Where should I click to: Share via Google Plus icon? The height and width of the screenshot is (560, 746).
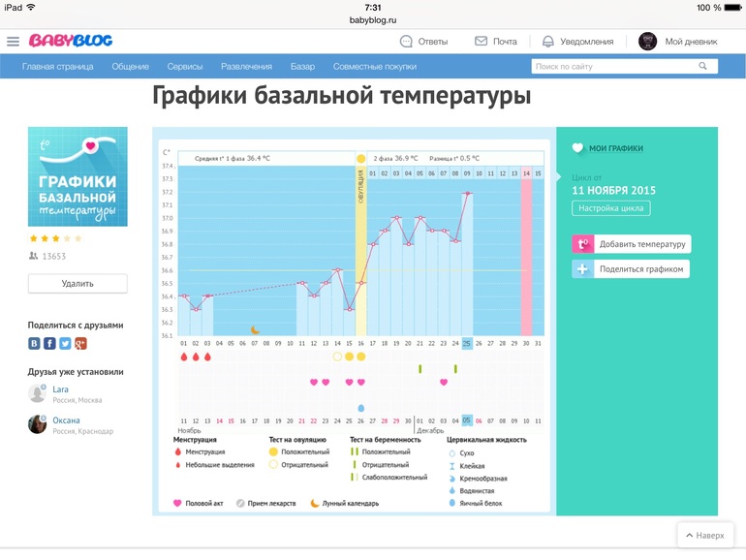point(80,343)
